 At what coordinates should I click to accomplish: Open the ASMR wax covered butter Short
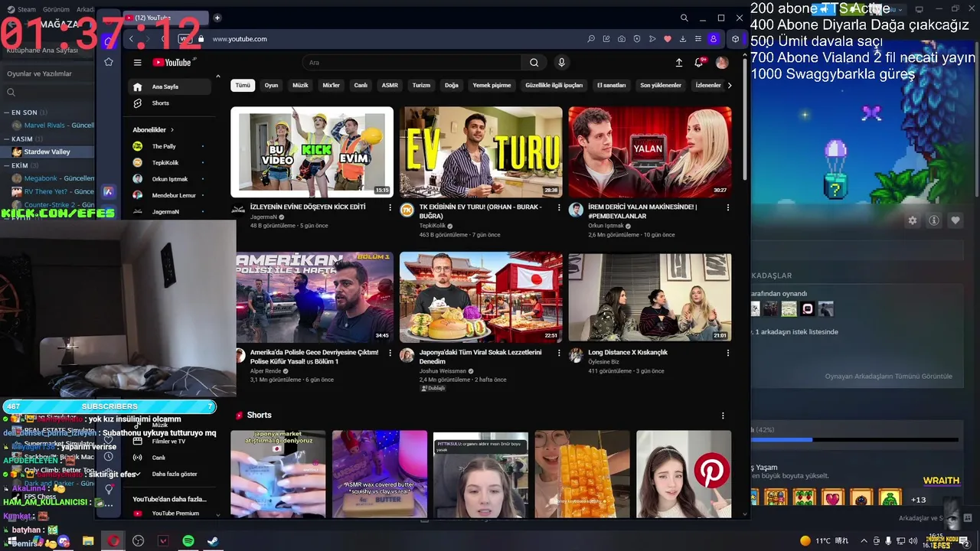(380, 474)
